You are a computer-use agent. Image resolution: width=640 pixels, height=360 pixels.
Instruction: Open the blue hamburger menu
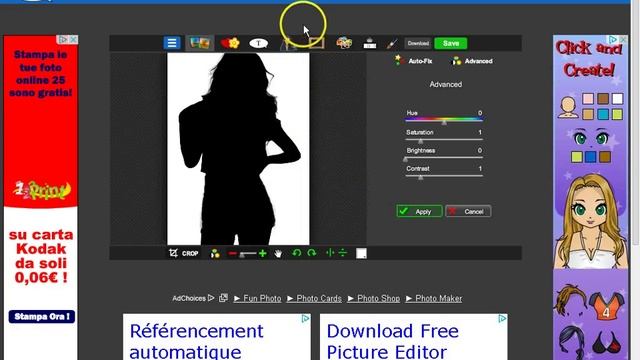172,43
